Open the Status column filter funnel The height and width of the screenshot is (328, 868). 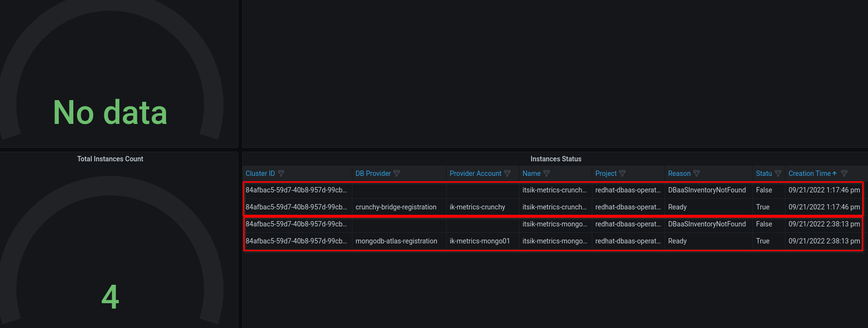tap(778, 173)
